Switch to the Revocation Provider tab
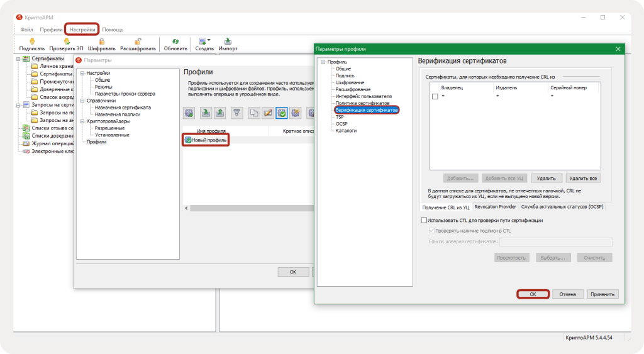The height and width of the screenshot is (354, 644). pos(495,207)
